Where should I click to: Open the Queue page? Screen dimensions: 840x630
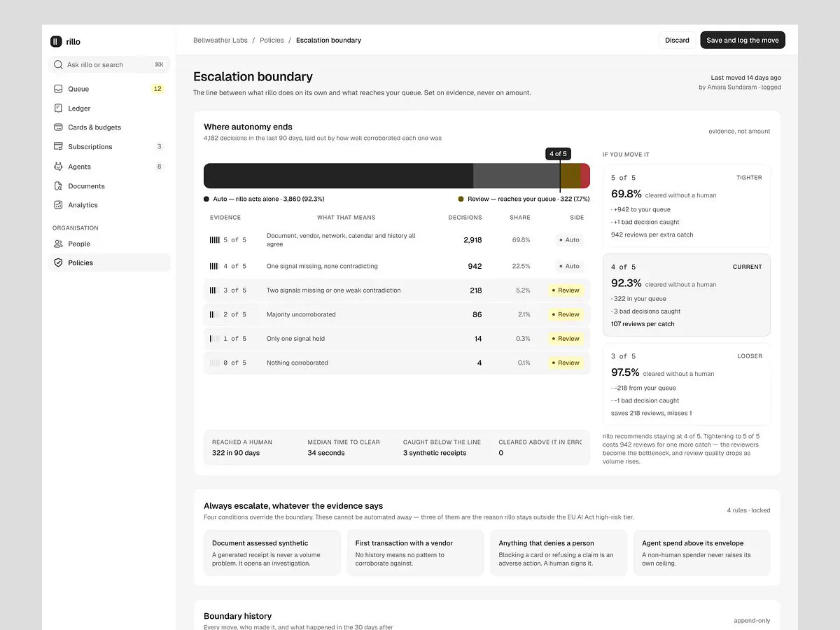(108, 89)
